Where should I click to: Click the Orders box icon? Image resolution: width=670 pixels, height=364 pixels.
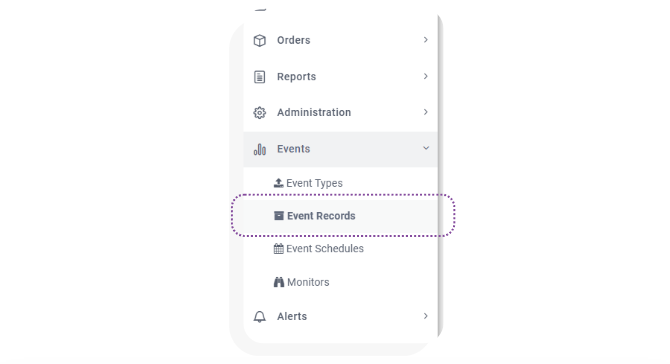pos(259,41)
